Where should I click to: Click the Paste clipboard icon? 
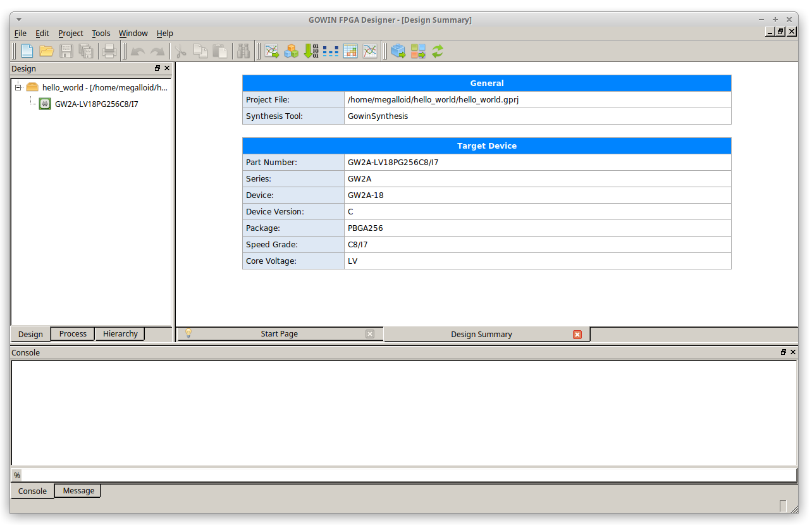point(220,51)
